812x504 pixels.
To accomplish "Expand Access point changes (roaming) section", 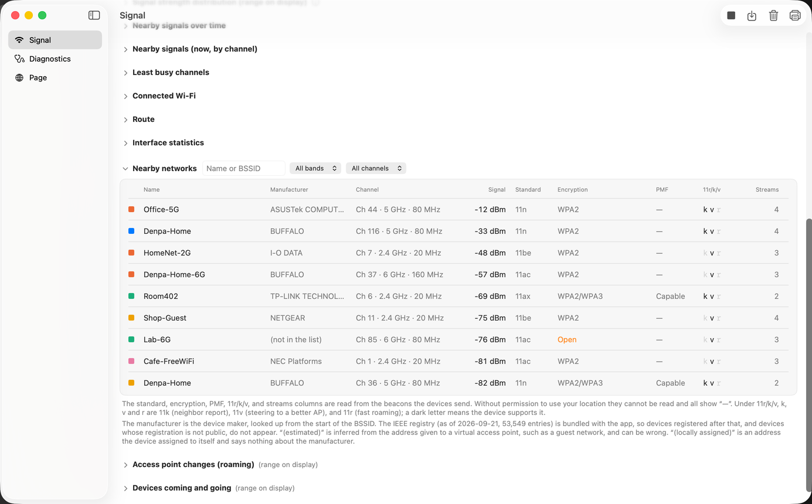I will tap(125, 465).
